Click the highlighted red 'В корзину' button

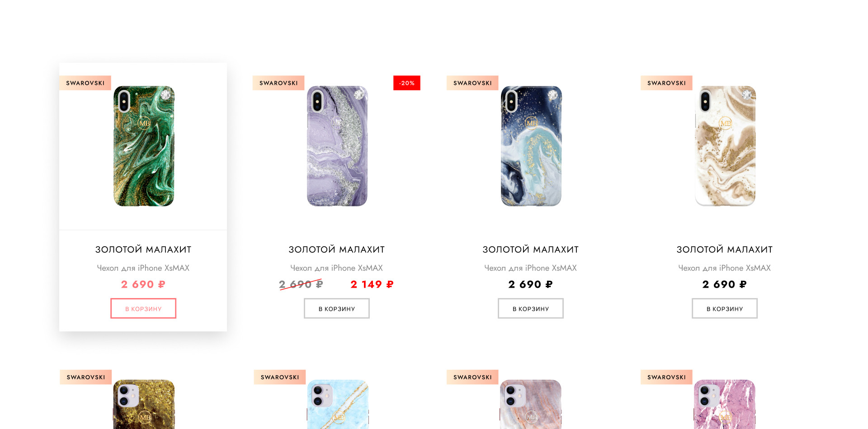click(143, 308)
